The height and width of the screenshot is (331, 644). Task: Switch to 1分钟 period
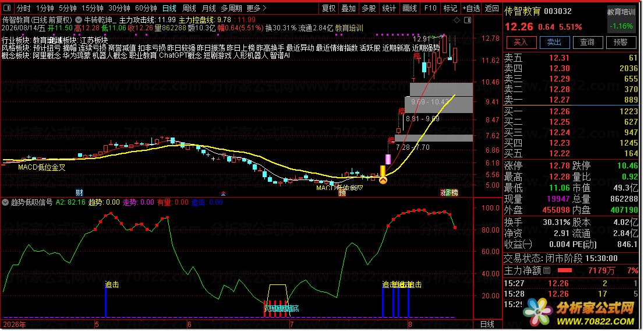coord(45,8)
